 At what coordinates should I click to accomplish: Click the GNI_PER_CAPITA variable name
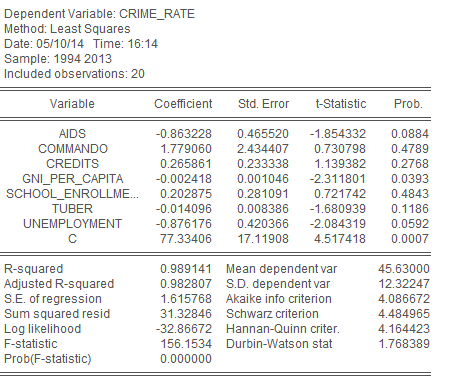73,179
